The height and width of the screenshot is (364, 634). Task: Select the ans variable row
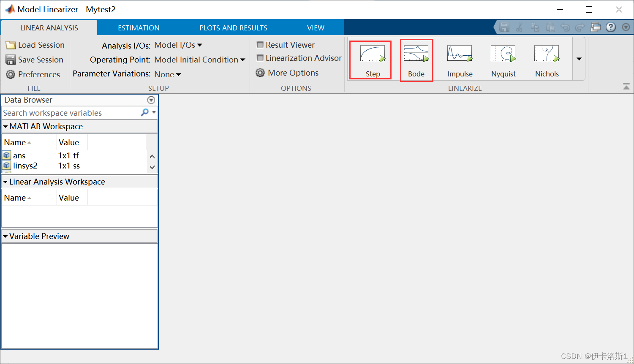[x=74, y=155]
